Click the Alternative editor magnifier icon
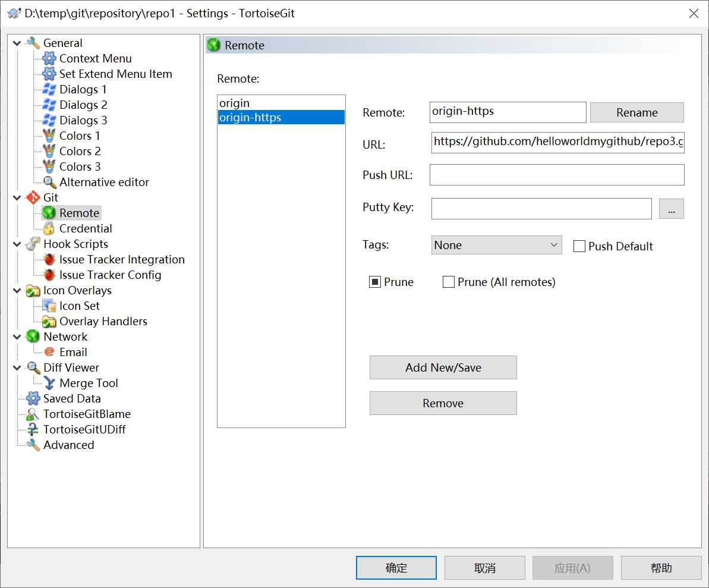This screenshot has width=709, height=588. click(x=49, y=183)
